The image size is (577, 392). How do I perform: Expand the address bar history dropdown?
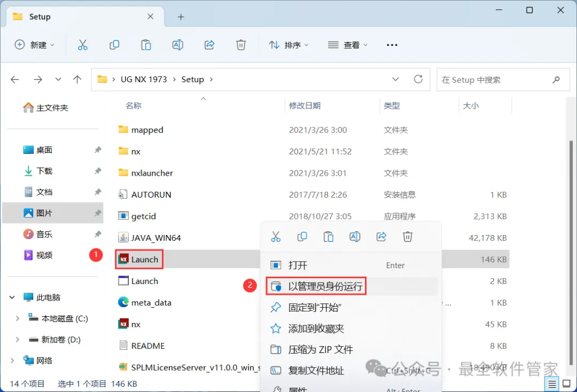coord(395,79)
